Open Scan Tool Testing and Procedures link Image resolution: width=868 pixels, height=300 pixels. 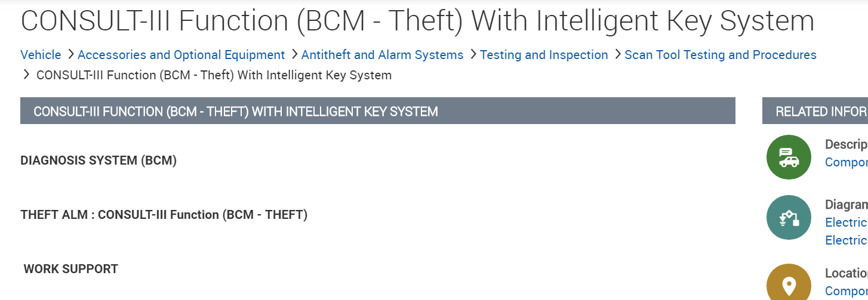720,55
